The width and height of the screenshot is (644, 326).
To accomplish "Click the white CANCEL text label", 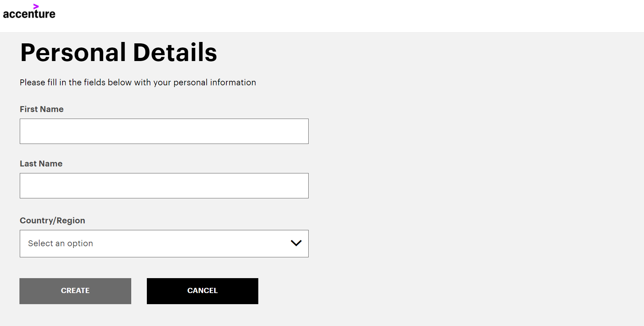I will 202,291.
